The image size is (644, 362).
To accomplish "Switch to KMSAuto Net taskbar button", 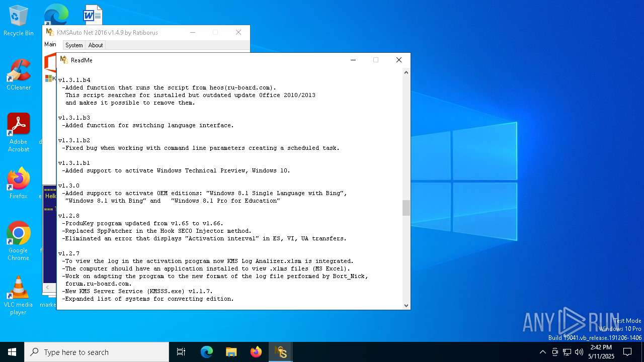I will click(281, 352).
